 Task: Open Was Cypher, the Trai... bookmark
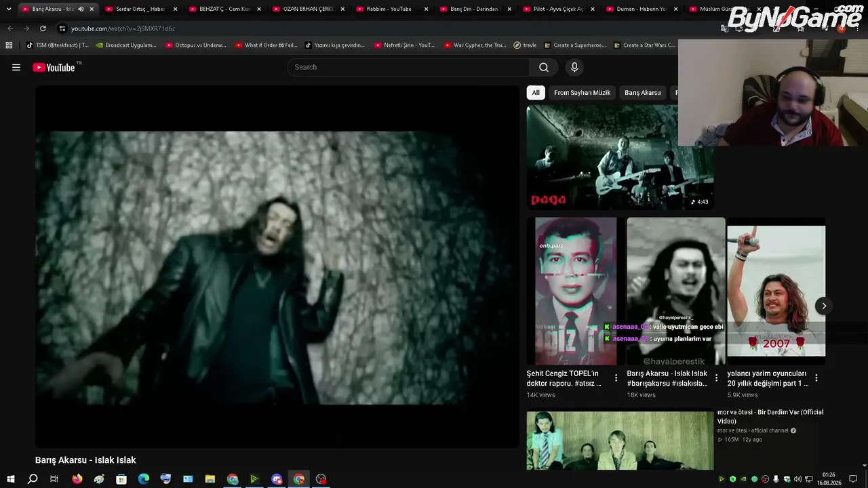[x=475, y=45]
